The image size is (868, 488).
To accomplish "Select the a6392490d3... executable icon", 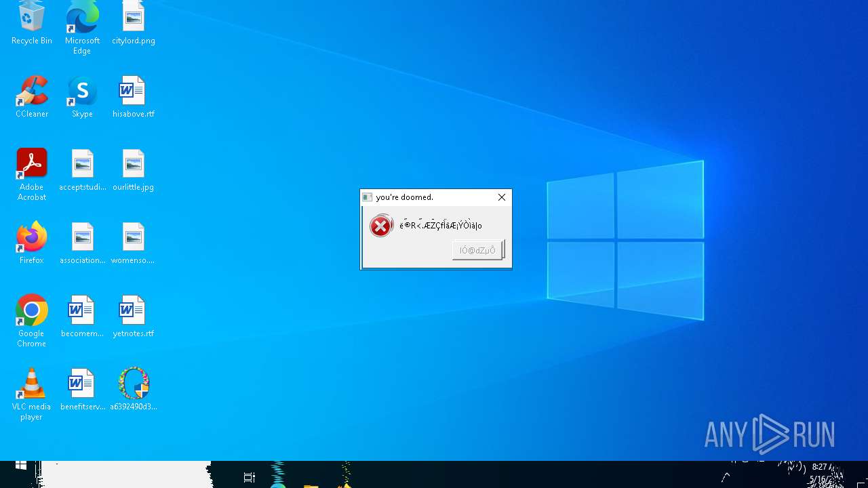I will 134,389.
